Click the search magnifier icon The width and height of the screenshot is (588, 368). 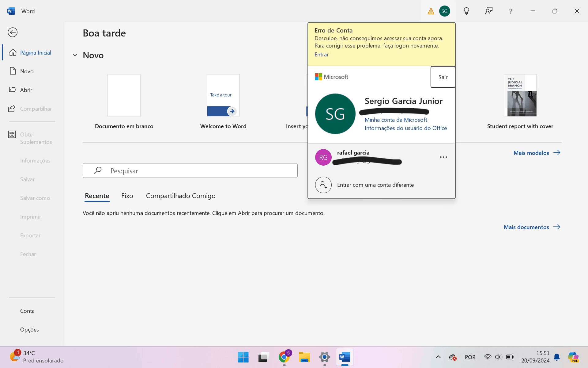[98, 171]
